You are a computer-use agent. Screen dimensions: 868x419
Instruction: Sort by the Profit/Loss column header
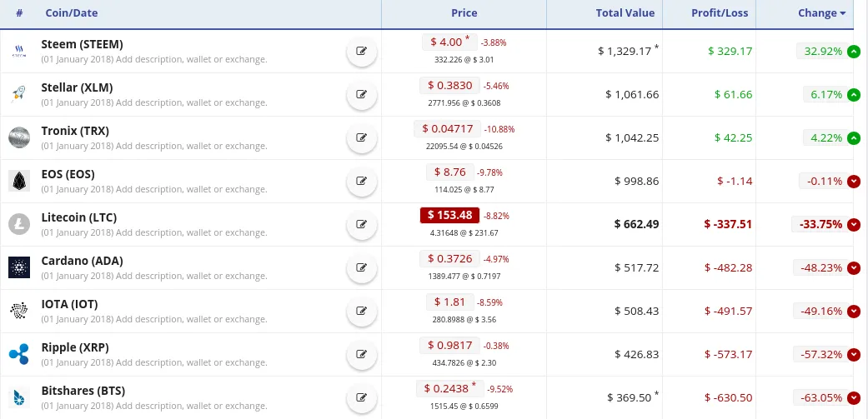720,13
